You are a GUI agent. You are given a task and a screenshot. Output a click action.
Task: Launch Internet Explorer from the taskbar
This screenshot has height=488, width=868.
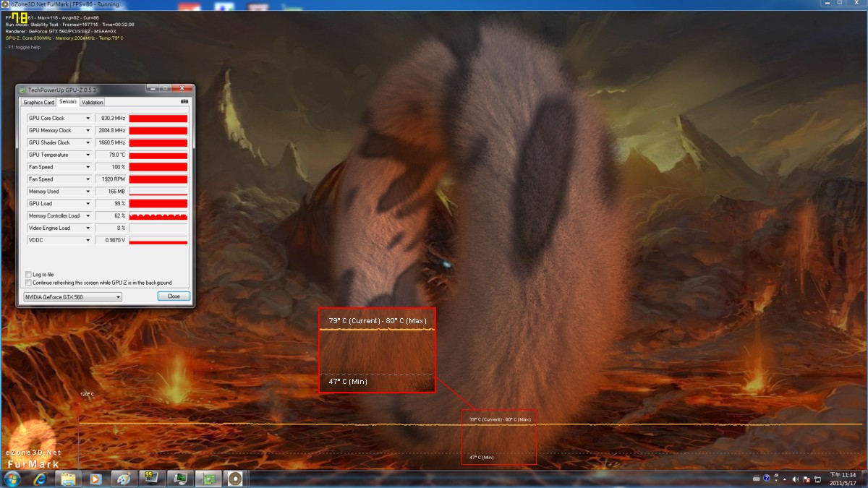[40, 479]
